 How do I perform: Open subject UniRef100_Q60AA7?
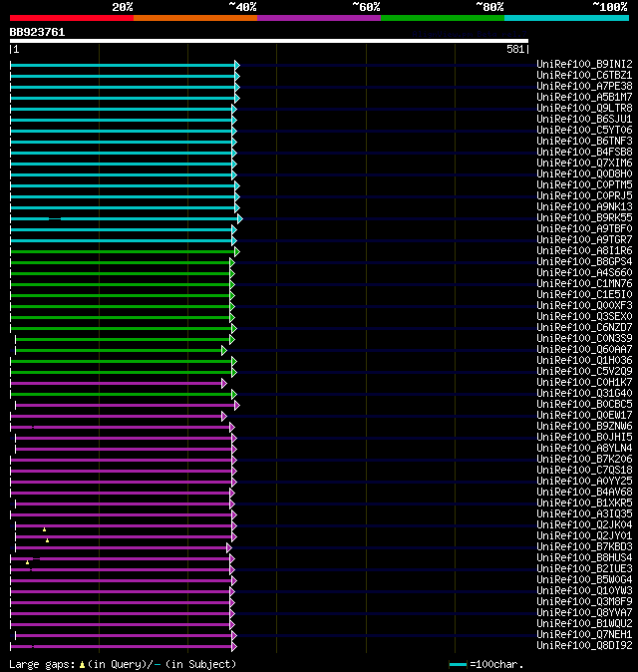pos(584,350)
